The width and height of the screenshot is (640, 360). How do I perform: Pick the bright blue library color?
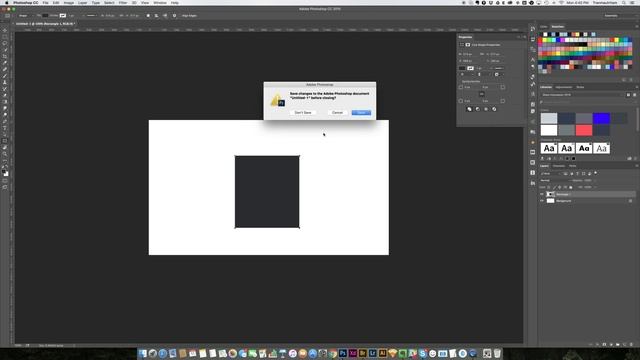point(601,118)
